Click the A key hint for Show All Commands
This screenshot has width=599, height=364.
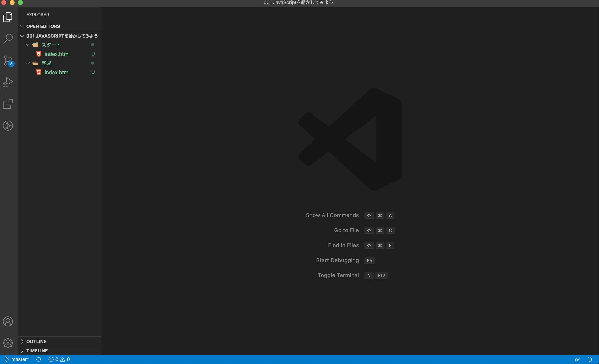[x=390, y=215]
